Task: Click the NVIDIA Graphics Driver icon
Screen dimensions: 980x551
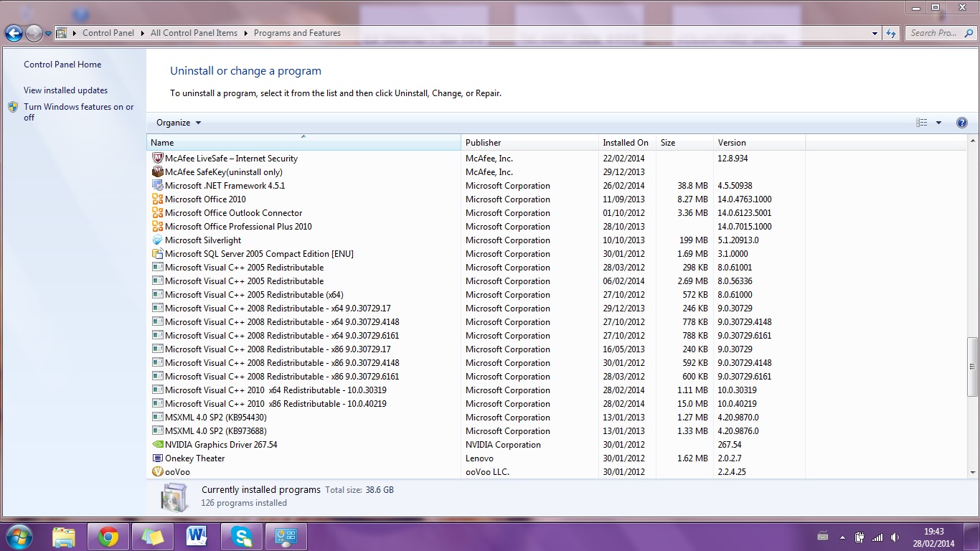Action: point(158,444)
